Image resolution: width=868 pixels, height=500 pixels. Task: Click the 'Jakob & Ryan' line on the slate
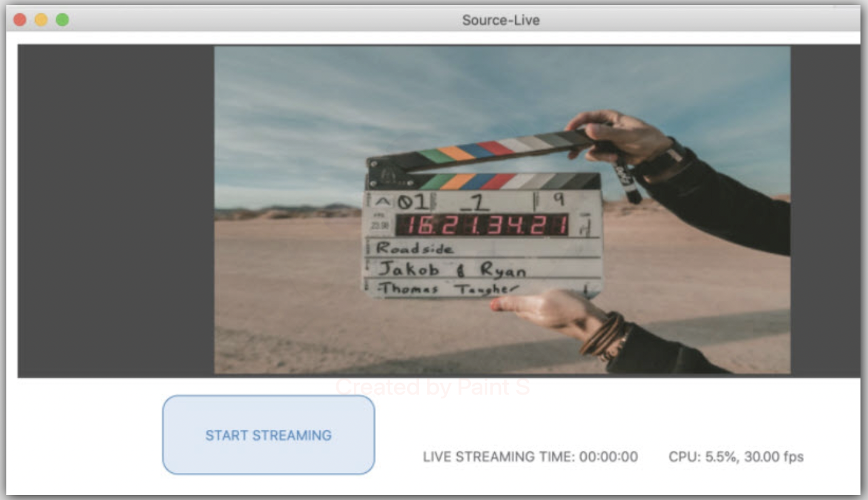[x=451, y=269]
